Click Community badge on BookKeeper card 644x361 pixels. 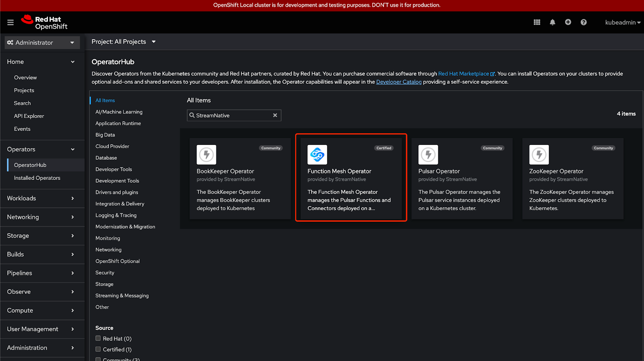tap(270, 148)
